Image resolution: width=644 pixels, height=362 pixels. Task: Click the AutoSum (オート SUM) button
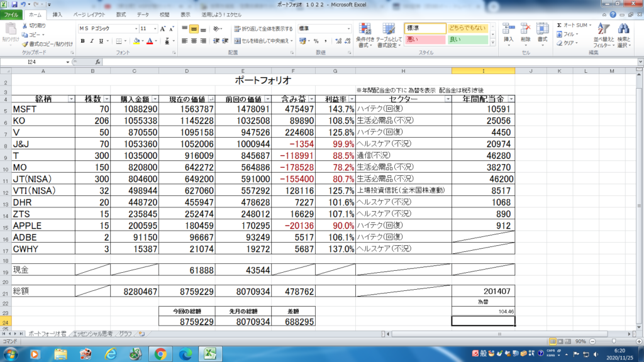pyautogui.click(x=574, y=25)
